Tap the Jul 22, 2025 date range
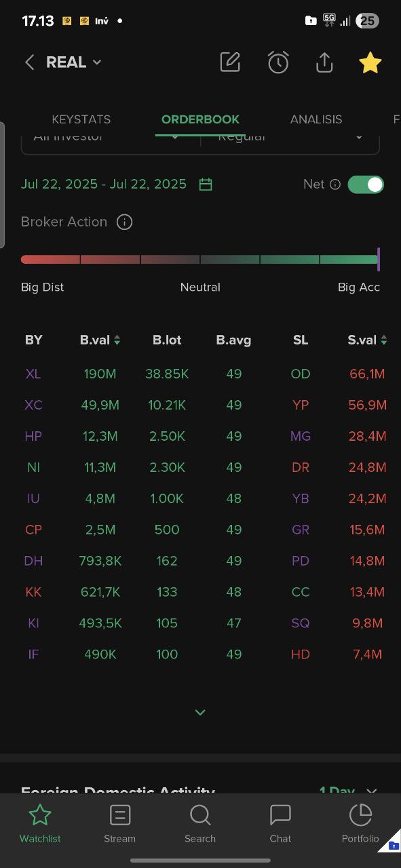This screenshot has height=868, width=401. [104, 184]
